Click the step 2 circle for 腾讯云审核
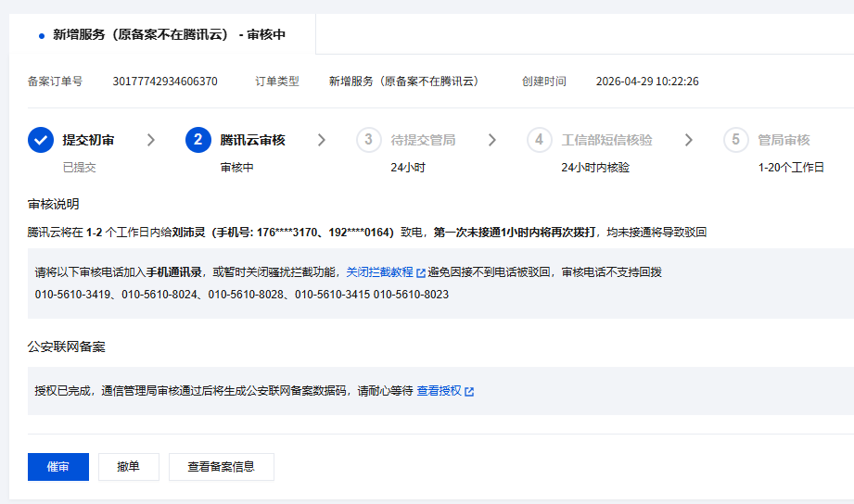This screenshot has height=504, width=854. click(x=198, y=140)
